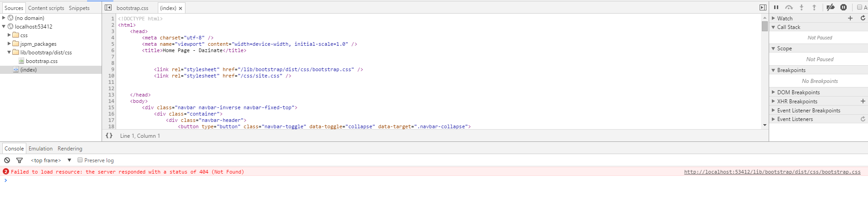Collapse the localhost:53412 tree node

(4, 26)
